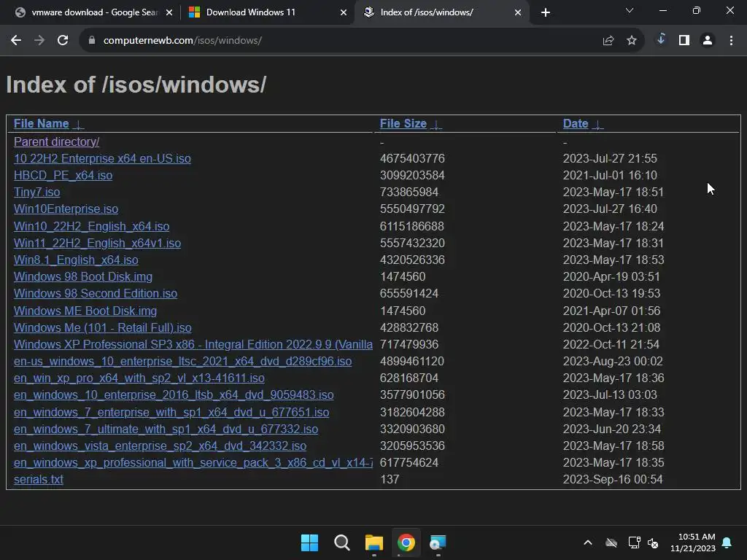Click OneDrive cloud tray icon
This screenshot has height=560, width=747.
[611, 542]
